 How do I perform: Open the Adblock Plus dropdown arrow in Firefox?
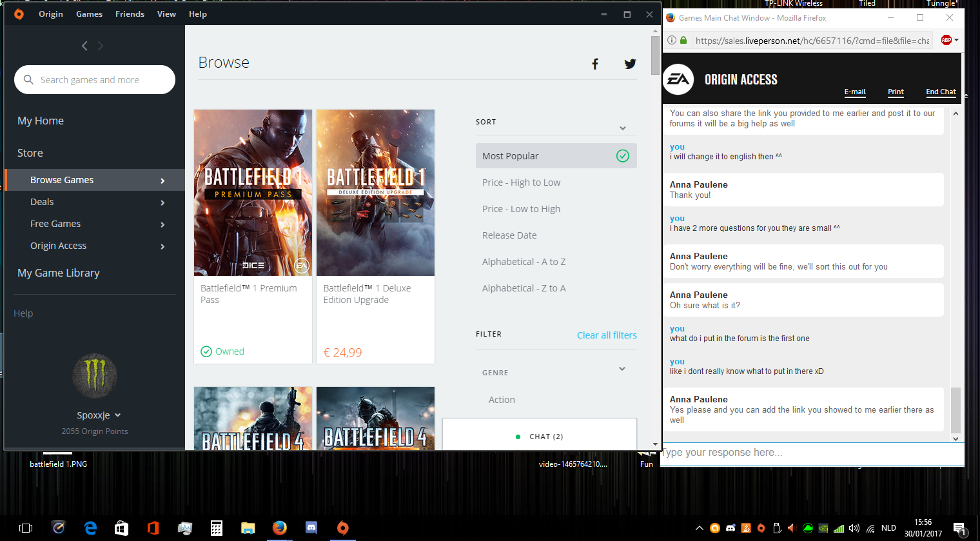(x=956, y=40)
